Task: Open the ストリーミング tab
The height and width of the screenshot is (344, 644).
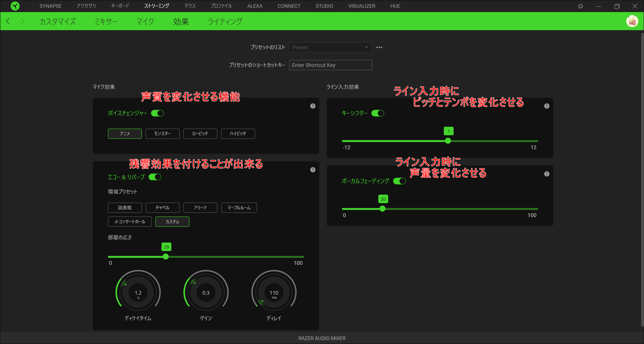Action: 157,6
